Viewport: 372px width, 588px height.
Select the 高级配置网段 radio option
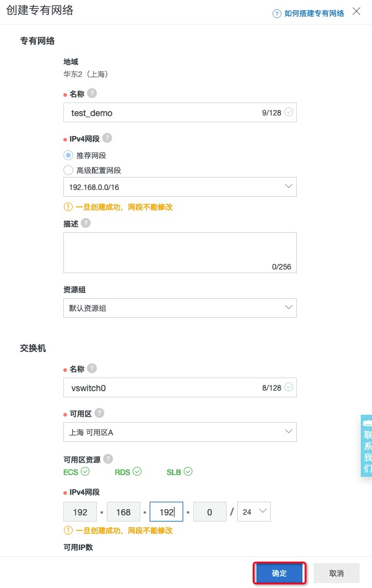click(x=68, y=170)
